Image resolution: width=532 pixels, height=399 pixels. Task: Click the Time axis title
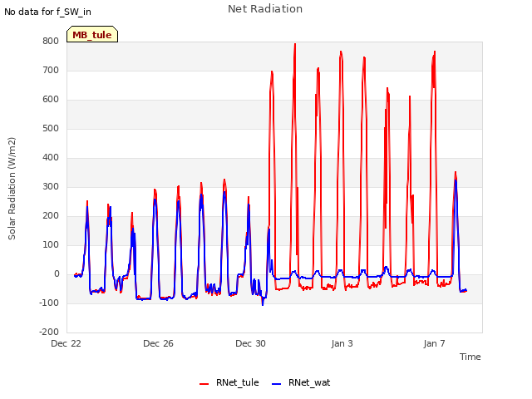(470, 357)
